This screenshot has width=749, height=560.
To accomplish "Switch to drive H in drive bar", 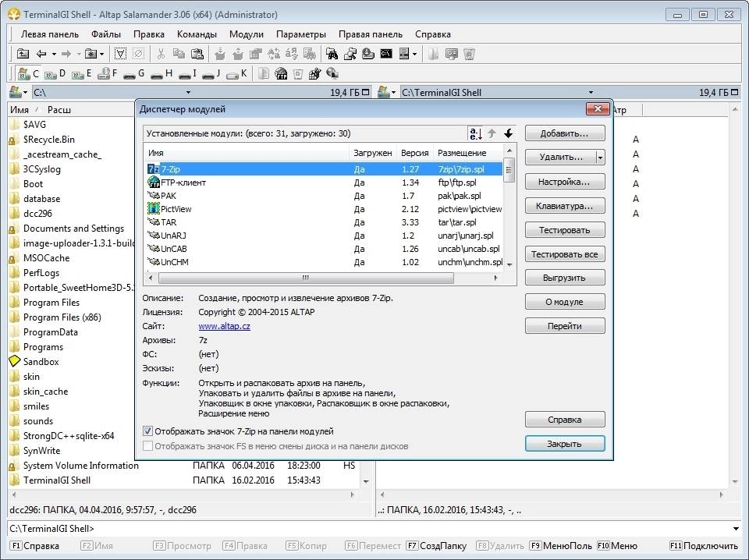I will pyautogui.click(x=161, y=73).
